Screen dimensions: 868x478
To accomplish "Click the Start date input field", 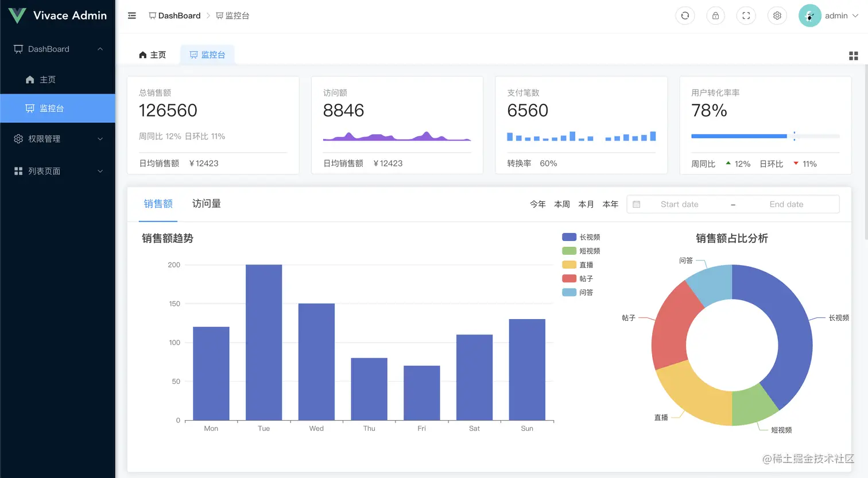I will point(680,204).
